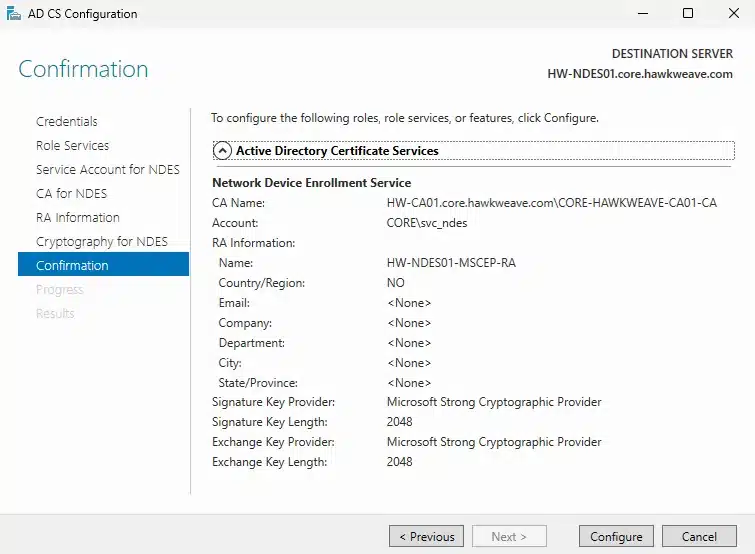The width and height of the screenshot is (755, 554).
Task: Collapse the Active Directory Certificate Services section
Action: [222, 151]
